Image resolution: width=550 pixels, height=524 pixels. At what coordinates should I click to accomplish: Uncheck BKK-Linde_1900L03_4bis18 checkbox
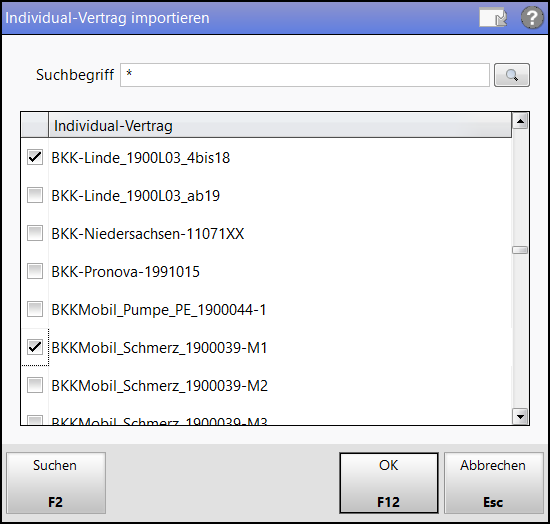(35, 157)
